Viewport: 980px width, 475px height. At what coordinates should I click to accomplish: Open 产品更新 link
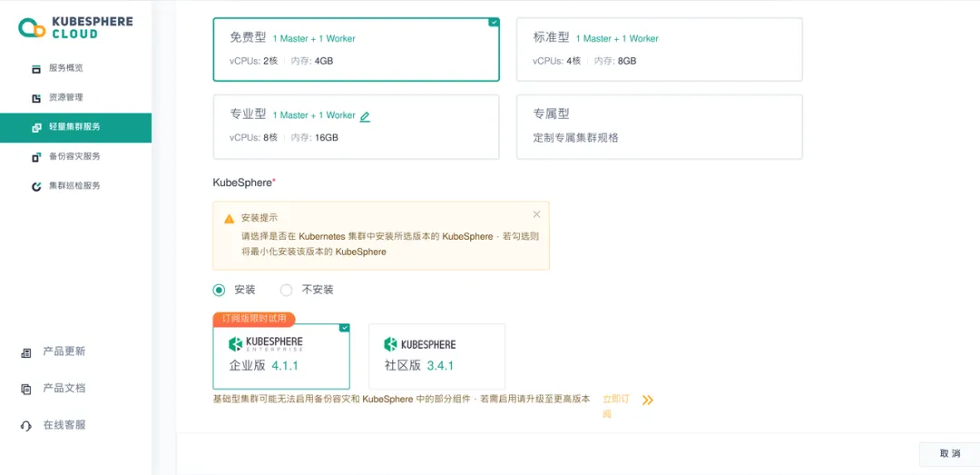(x=64, y=351)
